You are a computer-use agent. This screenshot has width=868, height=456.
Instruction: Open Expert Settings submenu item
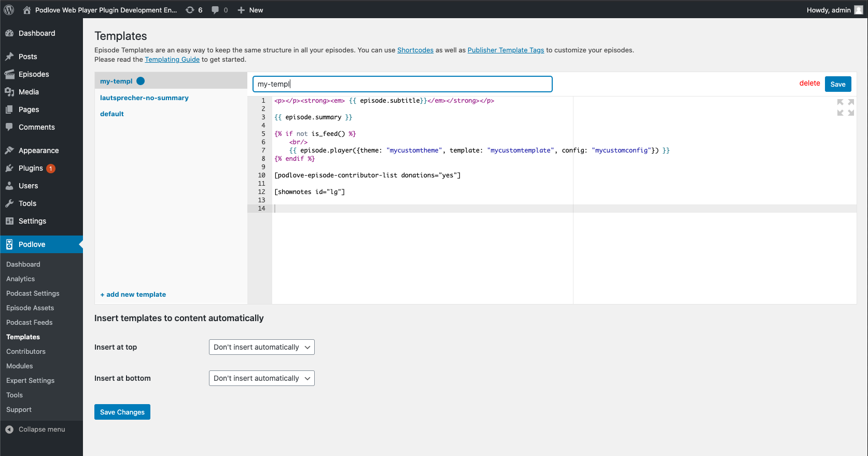30,380
